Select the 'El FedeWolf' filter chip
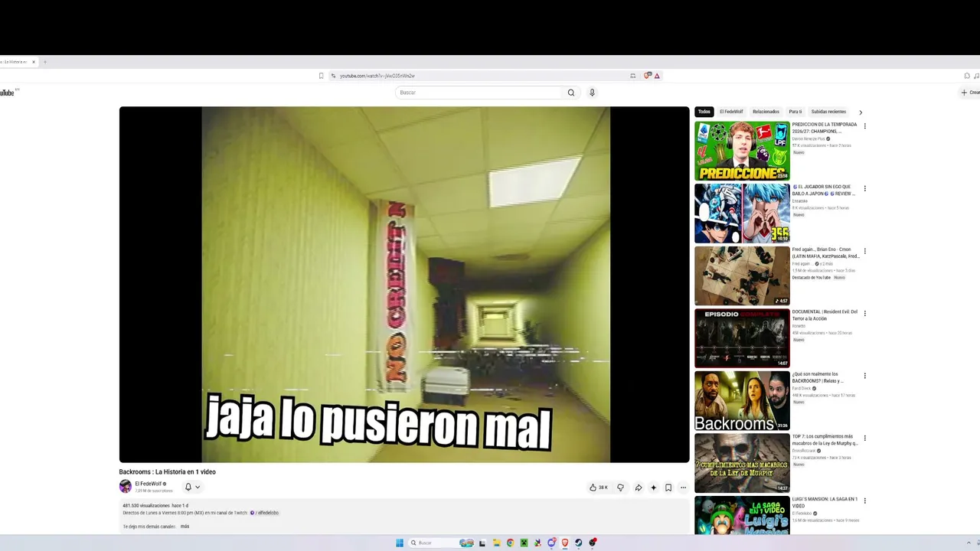Screen dimensions: 980x551 coord(731,112)
